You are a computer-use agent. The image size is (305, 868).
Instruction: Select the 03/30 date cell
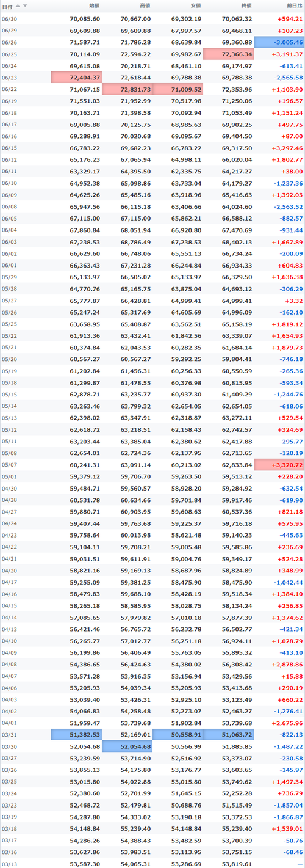[10, 748]
